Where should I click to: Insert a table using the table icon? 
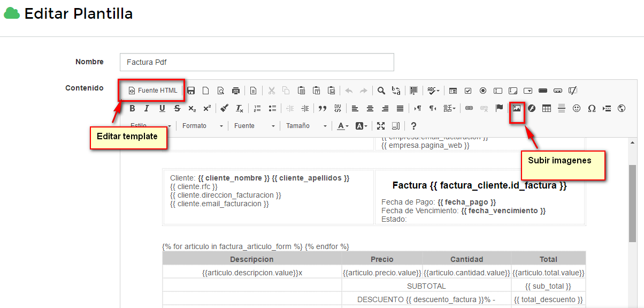point(546,108)
